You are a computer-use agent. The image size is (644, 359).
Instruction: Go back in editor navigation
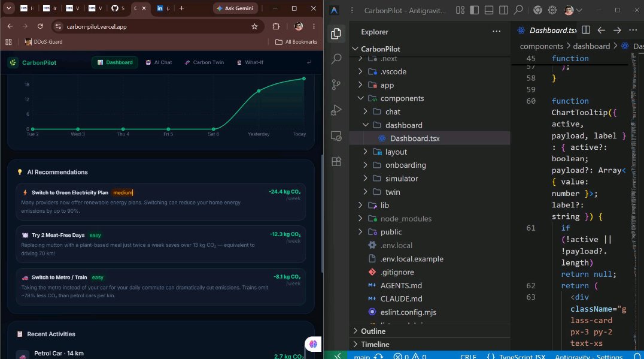[x=602, y=30]
